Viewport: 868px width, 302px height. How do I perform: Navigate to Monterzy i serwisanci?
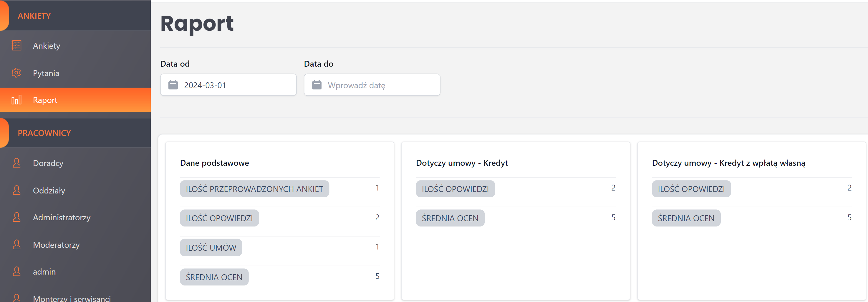click(x=72, y=298)
